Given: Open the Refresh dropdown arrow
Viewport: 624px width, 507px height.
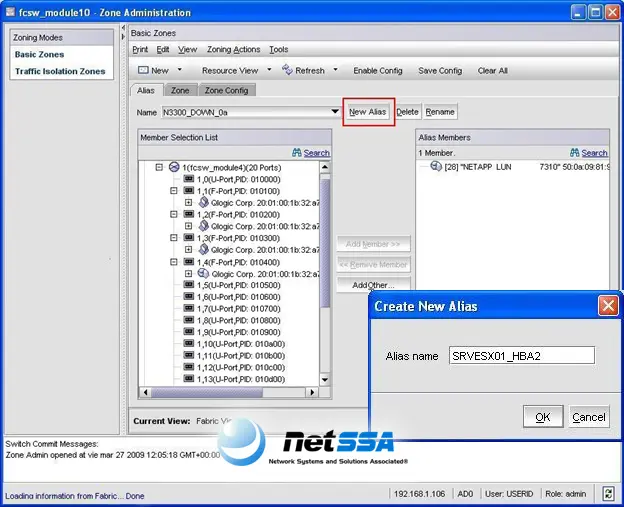Looking at the screenshot, I should [335, 70].
